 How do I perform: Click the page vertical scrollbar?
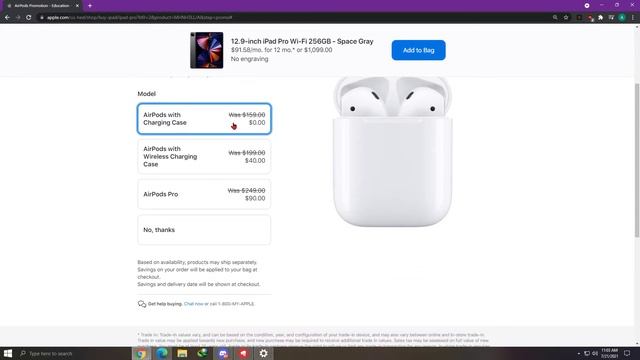tap(637, 159)
